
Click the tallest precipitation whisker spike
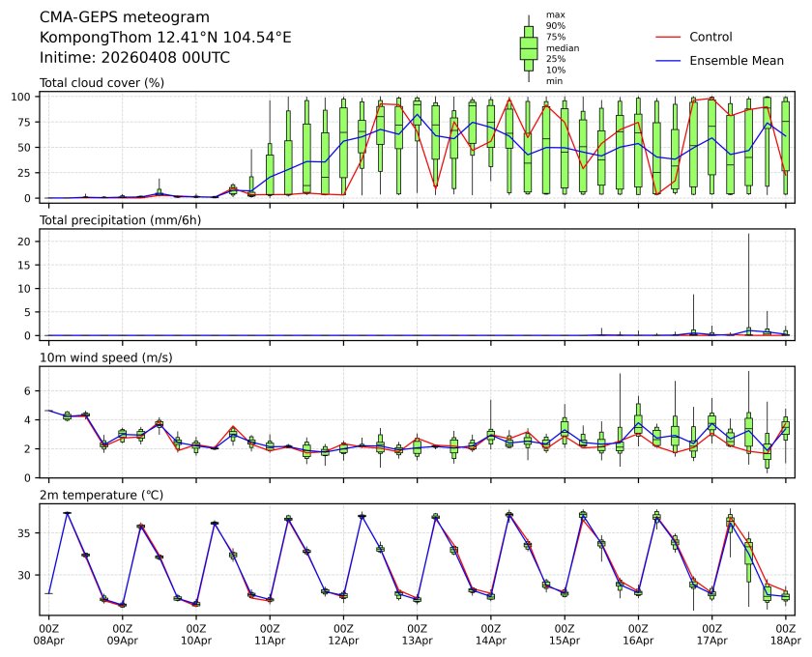[748, 280]
